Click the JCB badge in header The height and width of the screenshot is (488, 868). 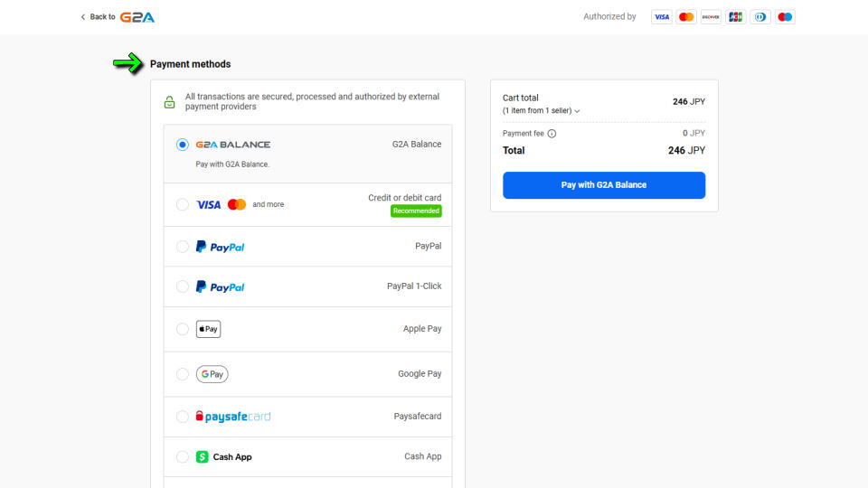click(x=736, y=17)
